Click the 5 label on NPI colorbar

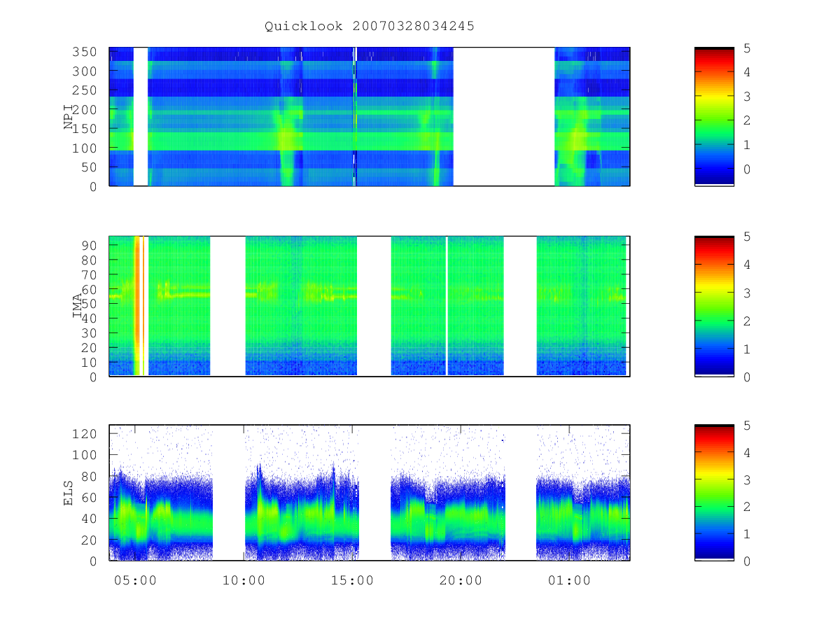(x=748, y=48)
